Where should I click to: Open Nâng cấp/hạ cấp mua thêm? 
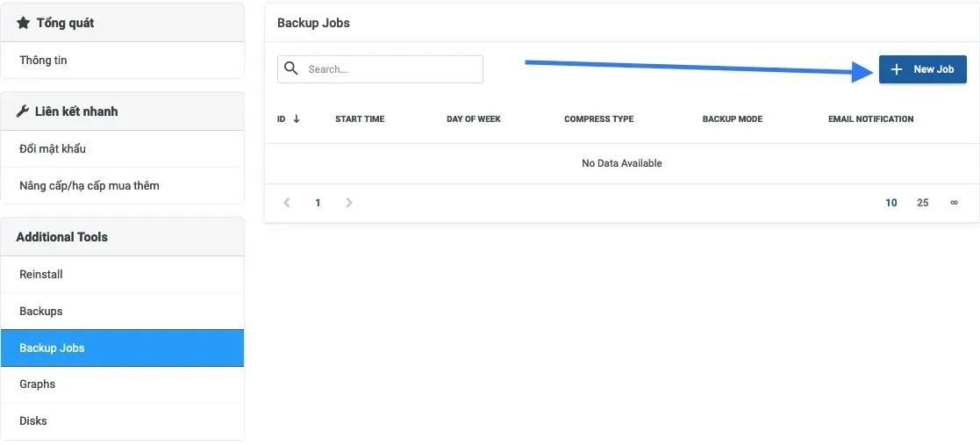[123, 185]
